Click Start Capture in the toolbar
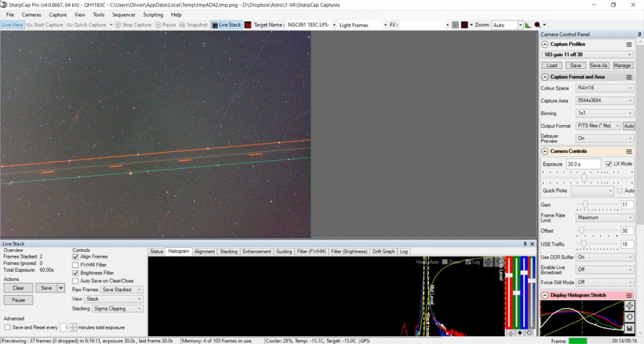644x344 pixels. 44,24
